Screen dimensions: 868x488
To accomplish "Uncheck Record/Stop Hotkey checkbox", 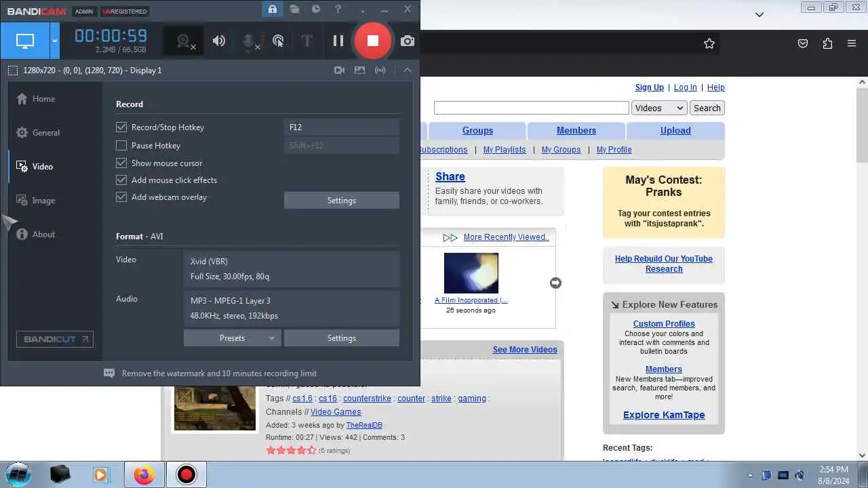I will tap(121, 127).
